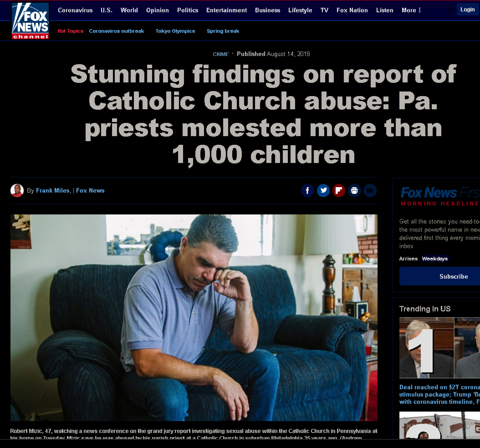The width and height of the screenshot is (480, 448).
Task: Open the Politics section
Action: click(188, 10)
